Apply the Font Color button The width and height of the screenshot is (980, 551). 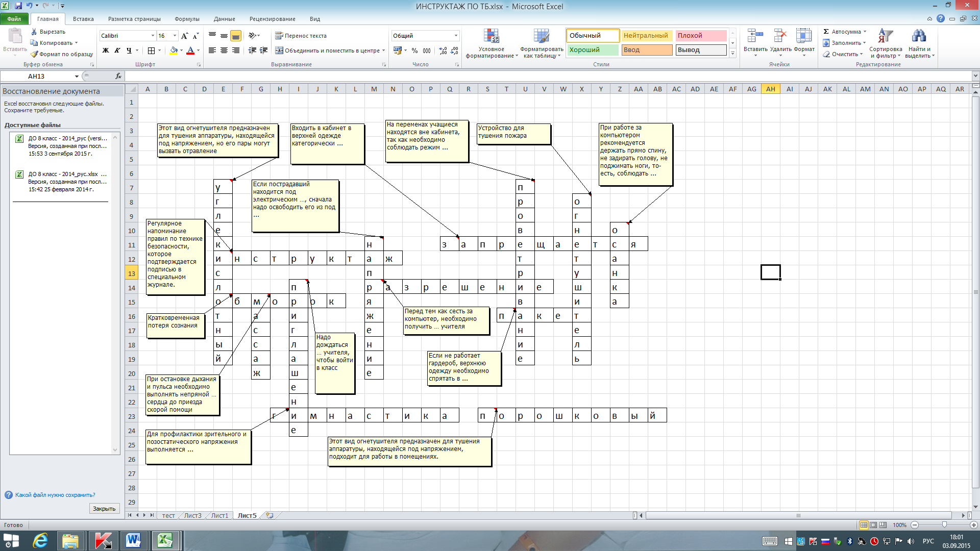190,51
